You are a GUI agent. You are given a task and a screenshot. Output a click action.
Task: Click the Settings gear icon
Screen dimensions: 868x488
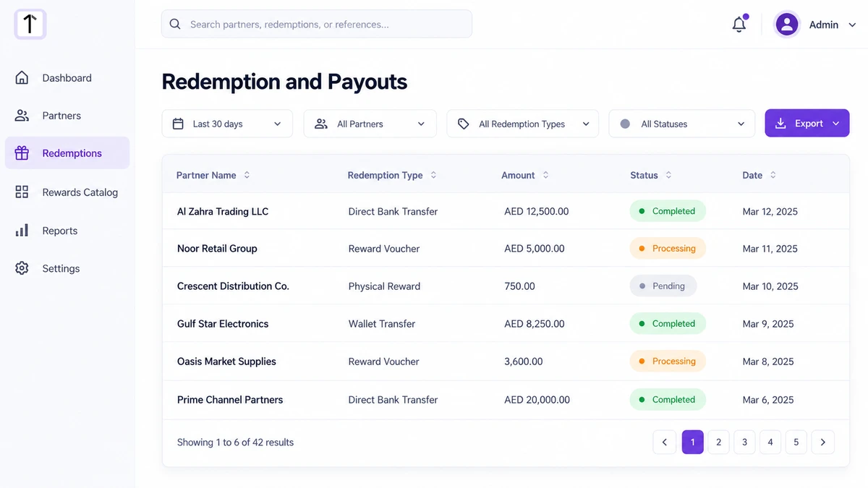(x=22, y=268)
